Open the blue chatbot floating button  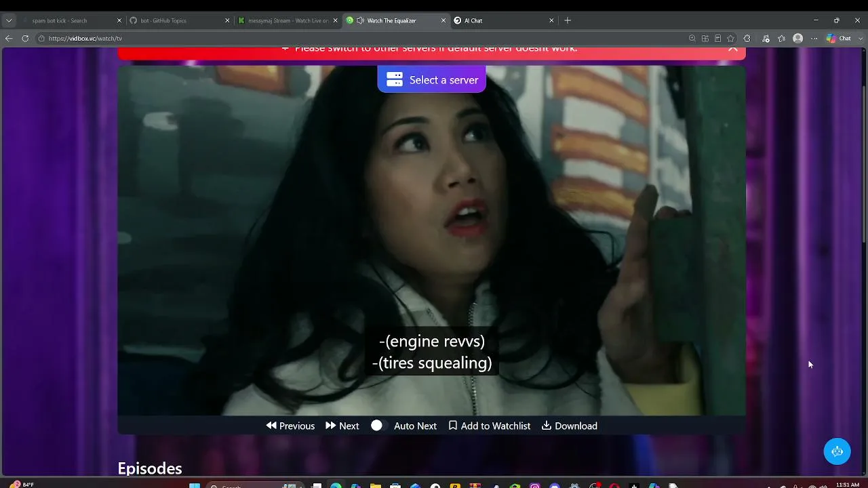pos(837,451)
